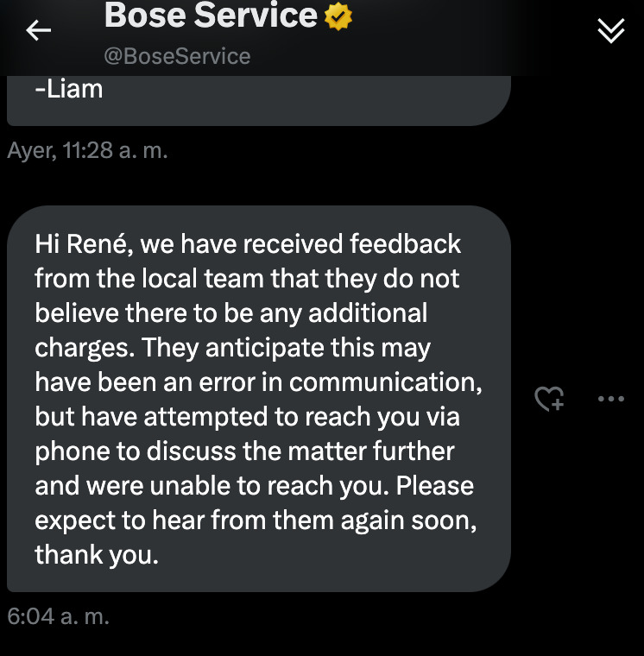
Task: Click the "-Liam" signature text
Action: point(68,89)
